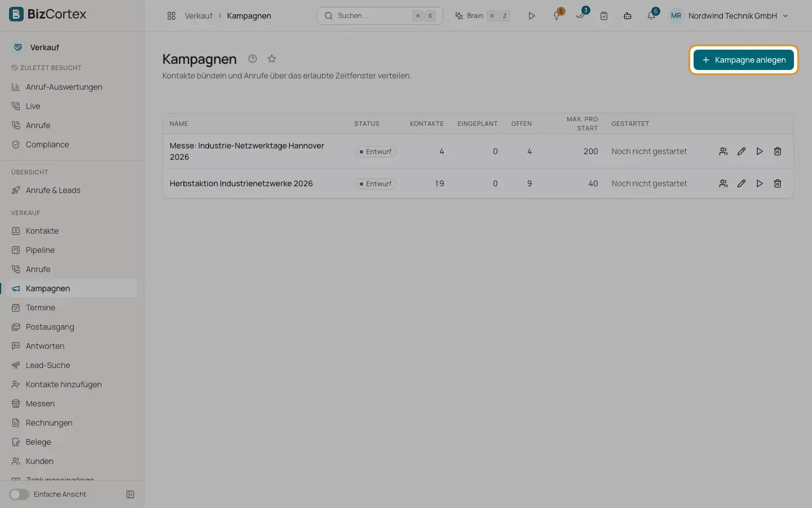
Task: Open the clipboard tasks icon in top bar
Action: coord(604,16)
